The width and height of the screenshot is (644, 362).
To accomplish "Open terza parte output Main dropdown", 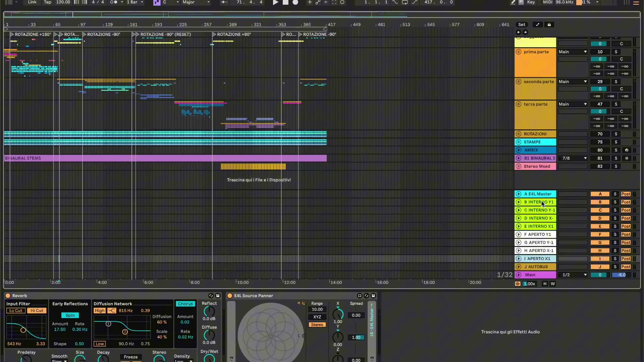I will point(573,104).
